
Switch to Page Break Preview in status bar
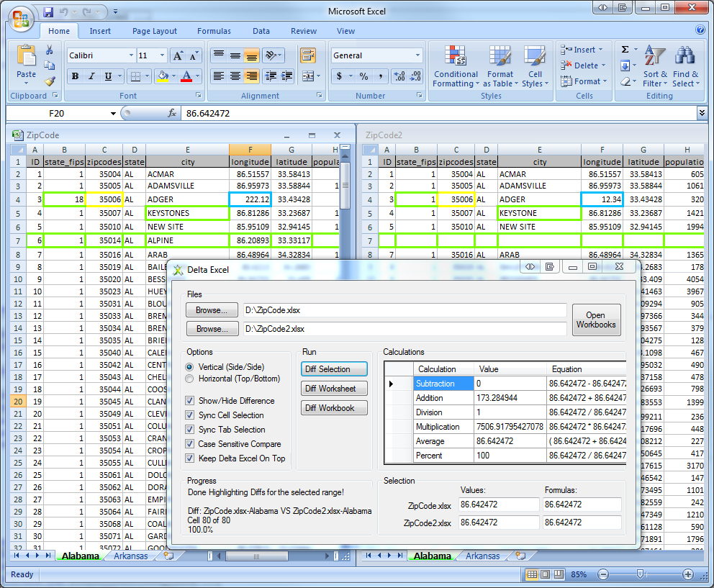tap(559, 574)
